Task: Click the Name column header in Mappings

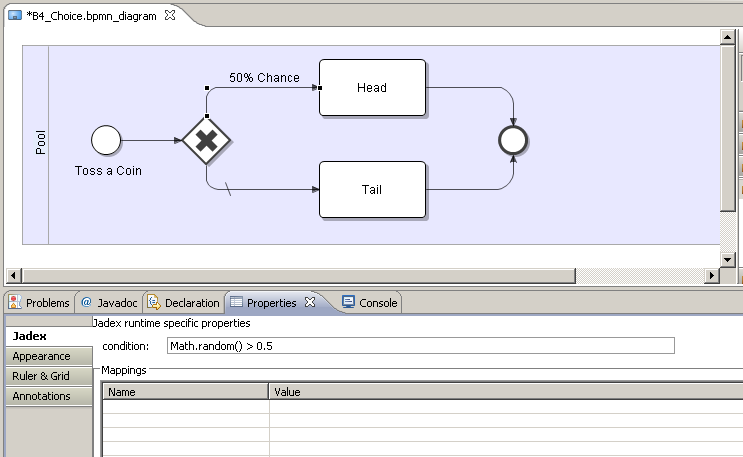Action: [186, 392]
